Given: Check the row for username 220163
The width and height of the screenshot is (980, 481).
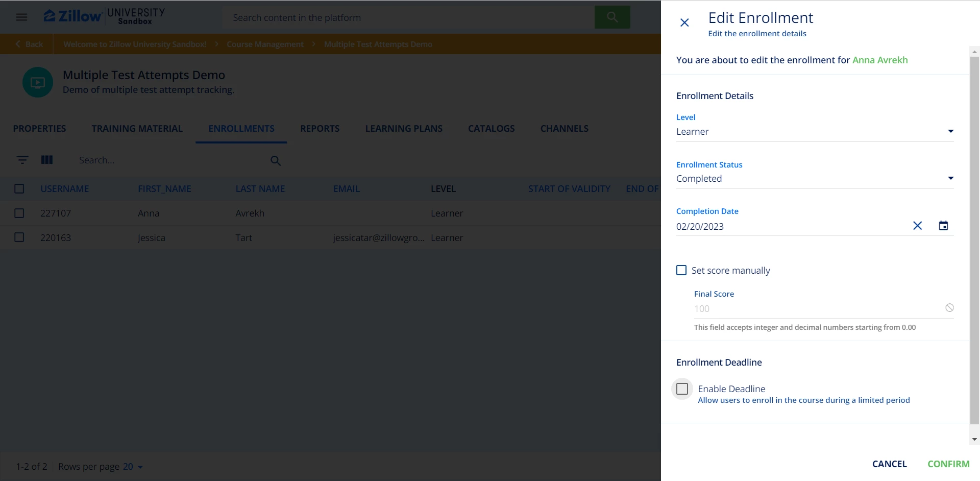Looking at the screenshot, I should [19, 237].
